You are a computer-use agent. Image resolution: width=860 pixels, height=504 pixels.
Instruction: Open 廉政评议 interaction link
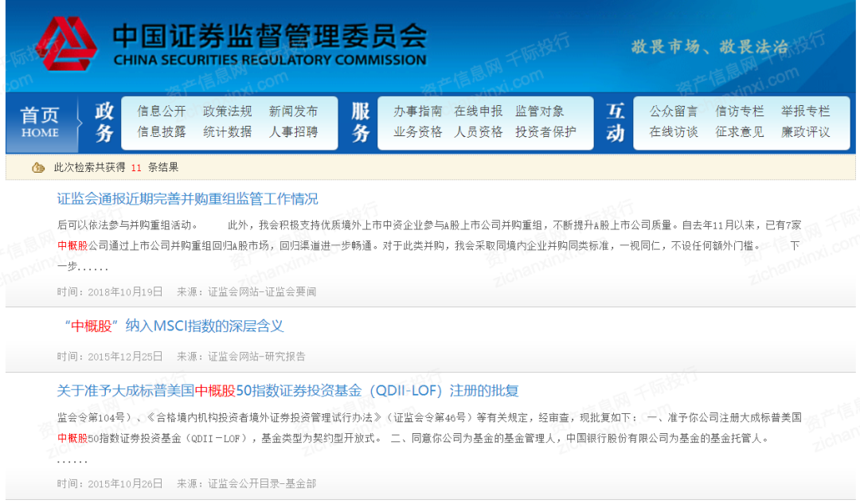click(x=805, y=131)
